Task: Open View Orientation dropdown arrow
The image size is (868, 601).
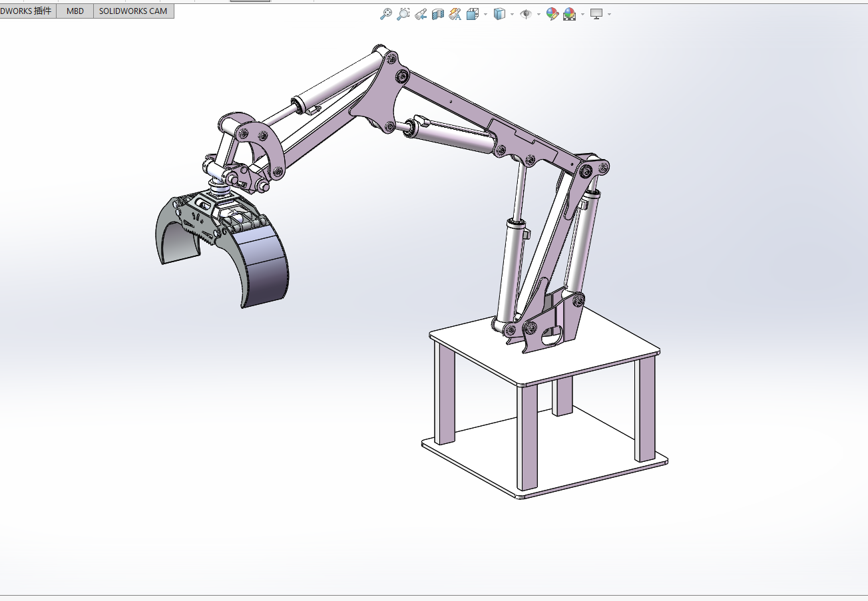Action: click(x=485, y=14)
